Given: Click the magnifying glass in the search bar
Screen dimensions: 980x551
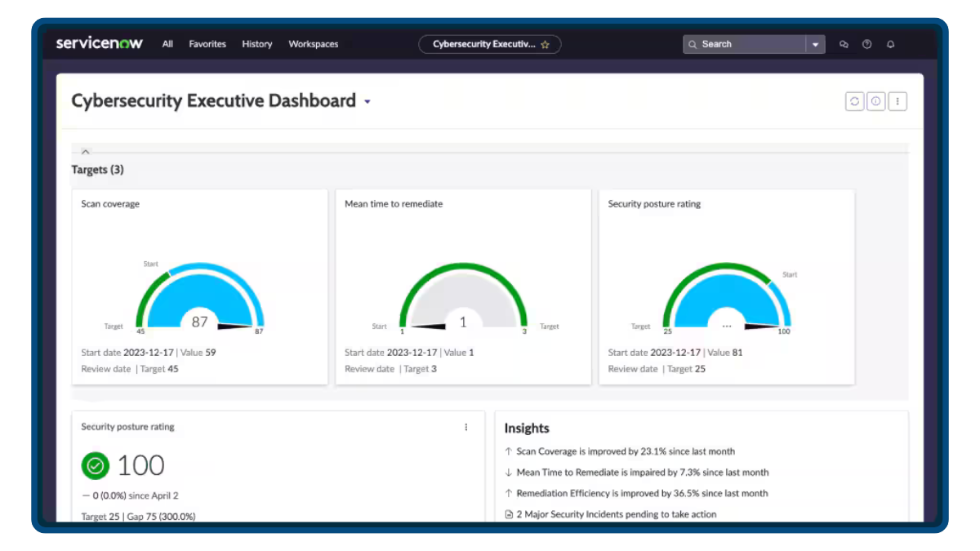Looking at the screenshot, I should pyautogui.click(x=692, y=44).
